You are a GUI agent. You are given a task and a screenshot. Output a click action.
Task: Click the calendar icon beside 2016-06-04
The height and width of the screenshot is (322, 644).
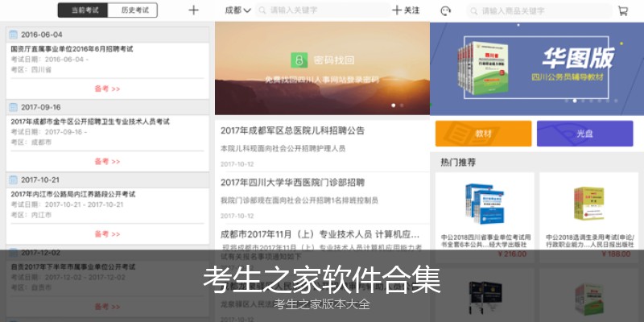click(14, 35)
